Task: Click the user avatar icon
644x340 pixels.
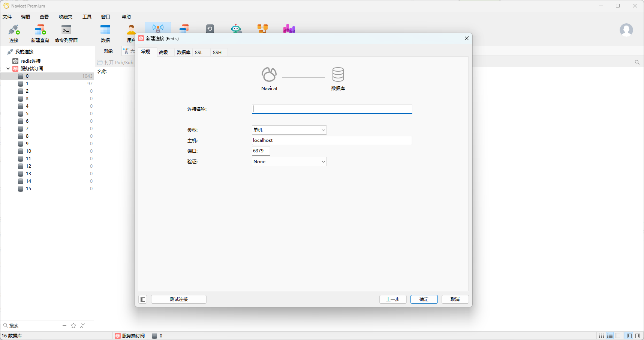Action: (x=626, y=30)
